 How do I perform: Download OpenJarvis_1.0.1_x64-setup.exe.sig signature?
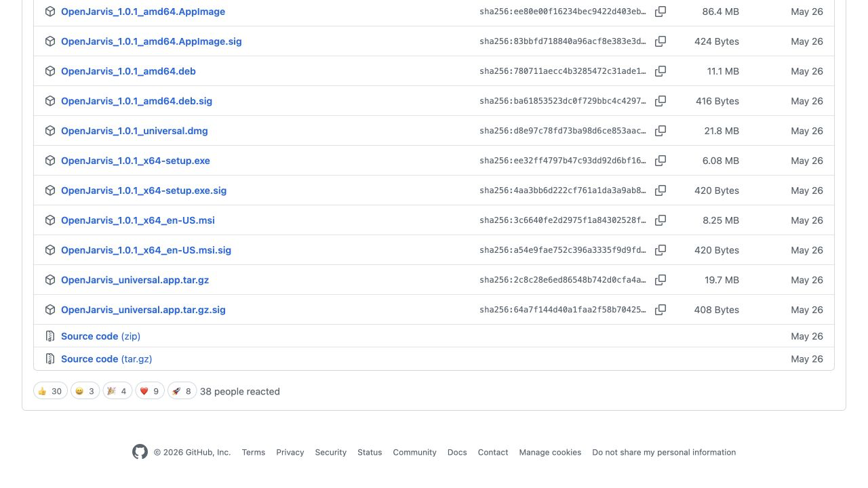coord(144,190)
